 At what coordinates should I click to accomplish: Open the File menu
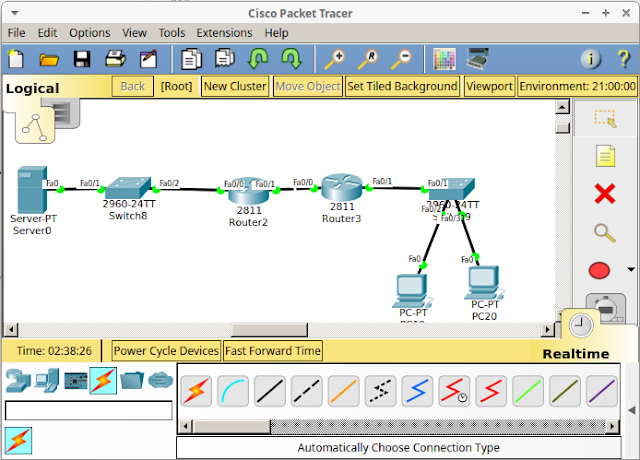point(16,33)
